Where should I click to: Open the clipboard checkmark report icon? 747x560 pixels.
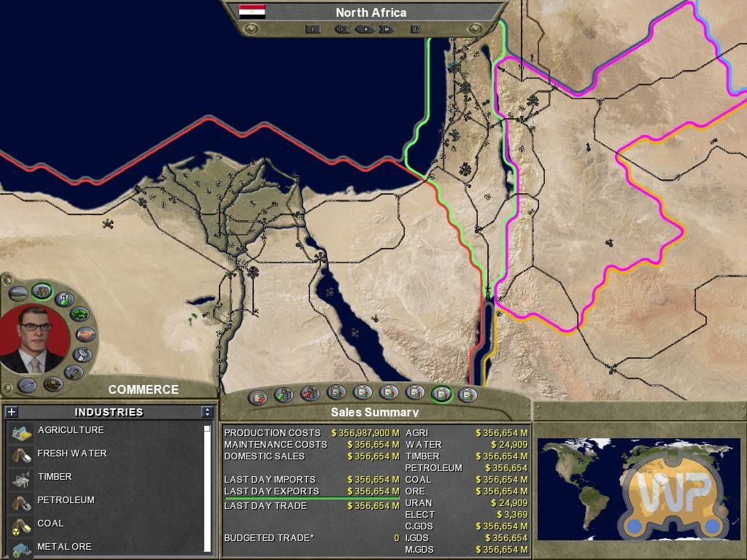(x=258, y=397)
